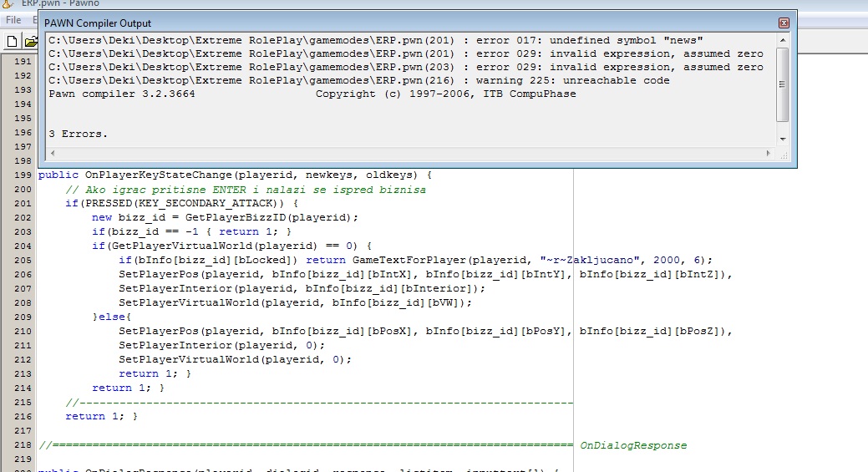The width and height of the screenshot is (868, 472).
Task: Select line 203 error 029 invalid expression
Action: [x=406, y=67]
